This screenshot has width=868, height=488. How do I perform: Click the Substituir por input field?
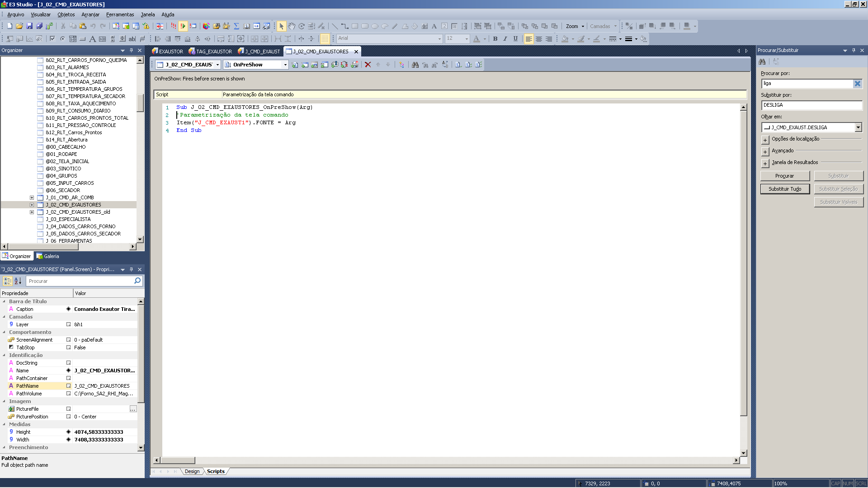(811, 105)
